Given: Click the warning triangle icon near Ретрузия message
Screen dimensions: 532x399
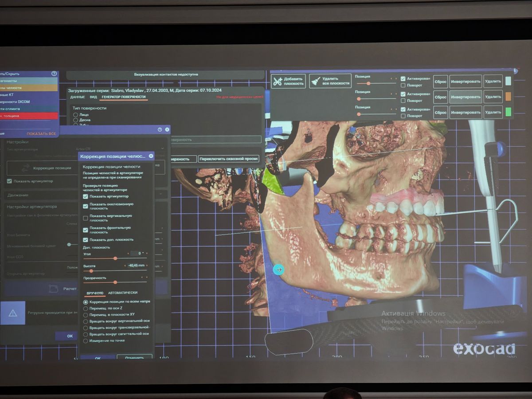Looking at the screenshot, I should point(13,313).
